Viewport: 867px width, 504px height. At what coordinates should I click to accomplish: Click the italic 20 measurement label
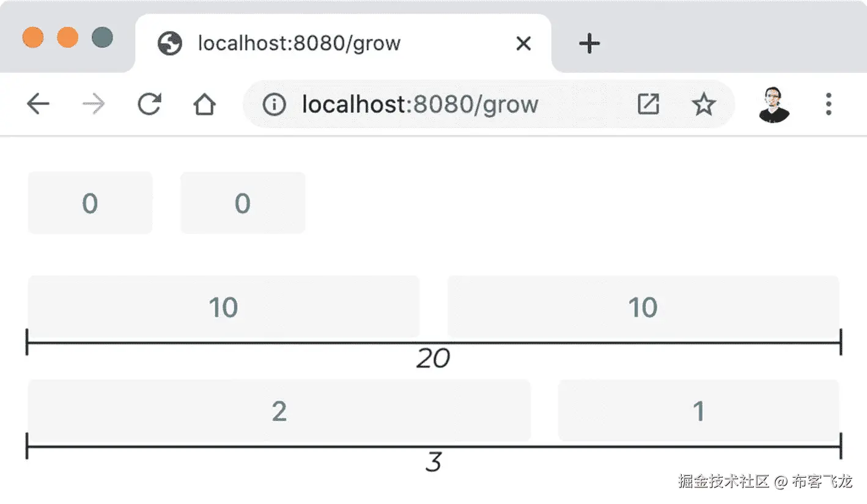tap(433, 360)
